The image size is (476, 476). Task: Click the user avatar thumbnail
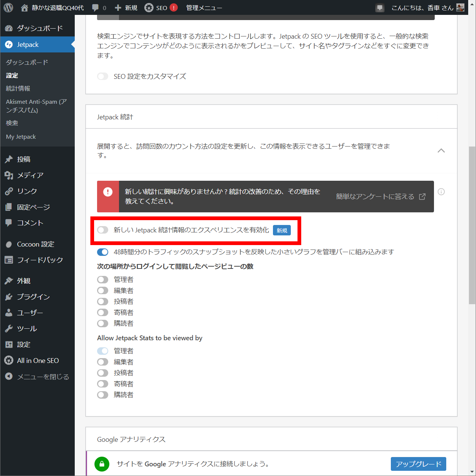click(460, 7)
